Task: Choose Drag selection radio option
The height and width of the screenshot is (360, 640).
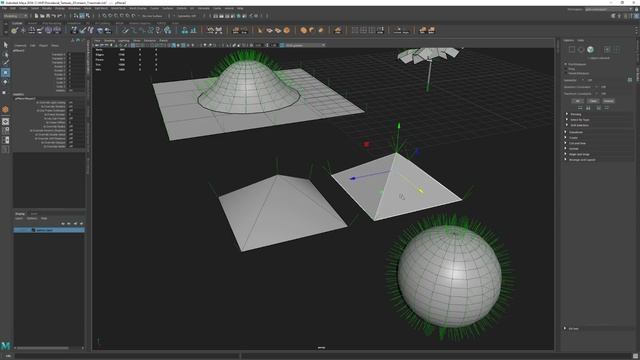Action: point(569,69)
